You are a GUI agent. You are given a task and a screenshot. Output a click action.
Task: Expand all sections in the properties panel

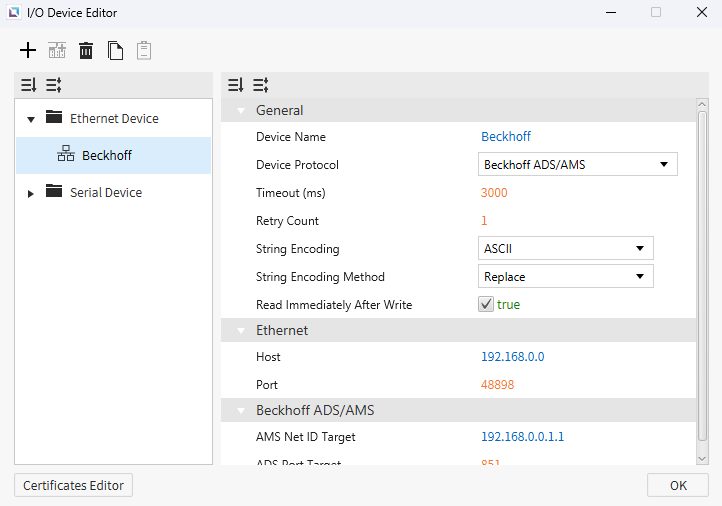(x=235, y=85)
